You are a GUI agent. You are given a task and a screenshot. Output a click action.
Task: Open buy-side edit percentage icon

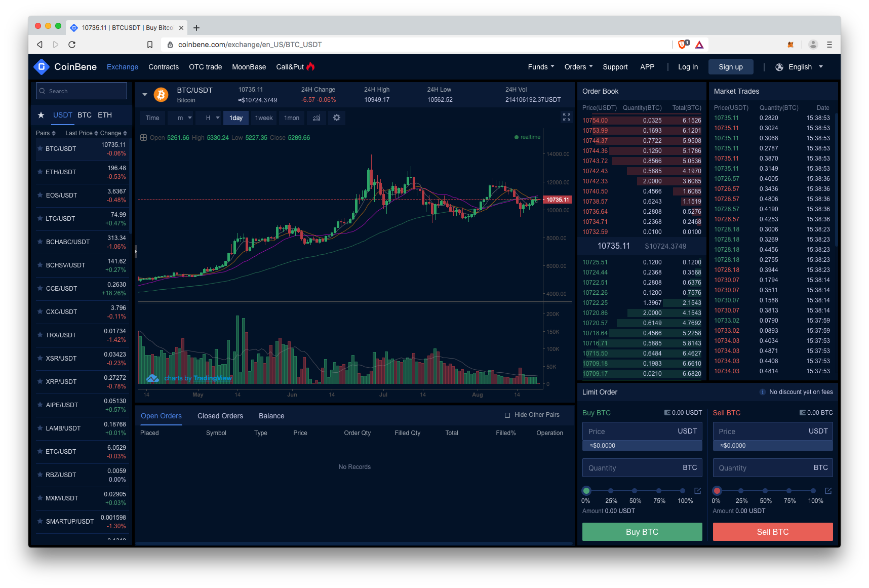(x=697, y=491)
